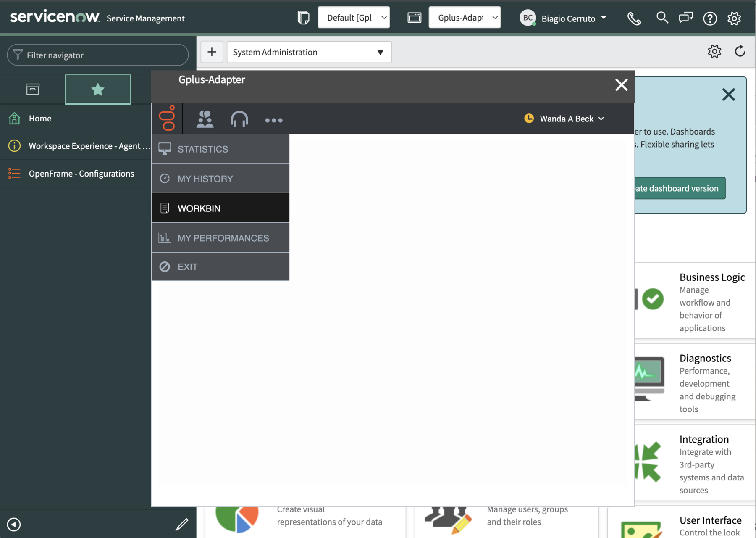Open System Administration dashboard dropdown

(309, 52)
